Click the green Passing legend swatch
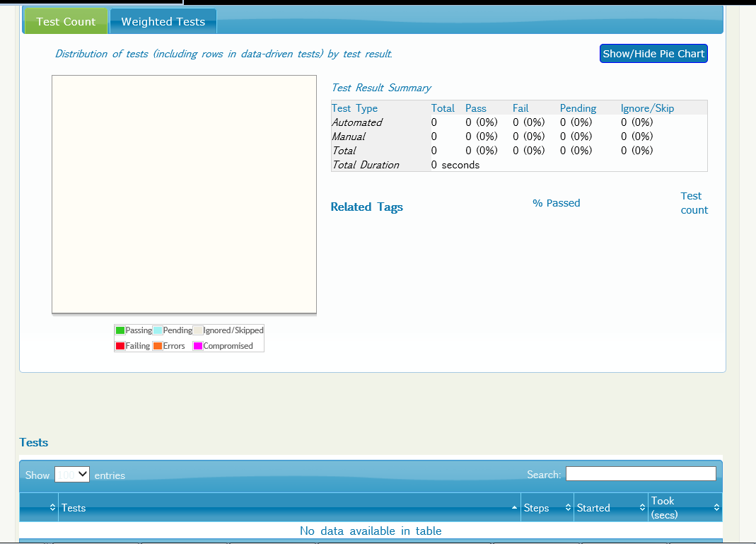 121,330
